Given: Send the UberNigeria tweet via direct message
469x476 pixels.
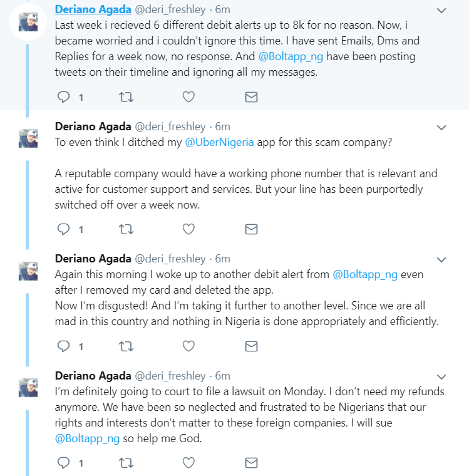Looking at the screenshot, I should pos(250,229).
